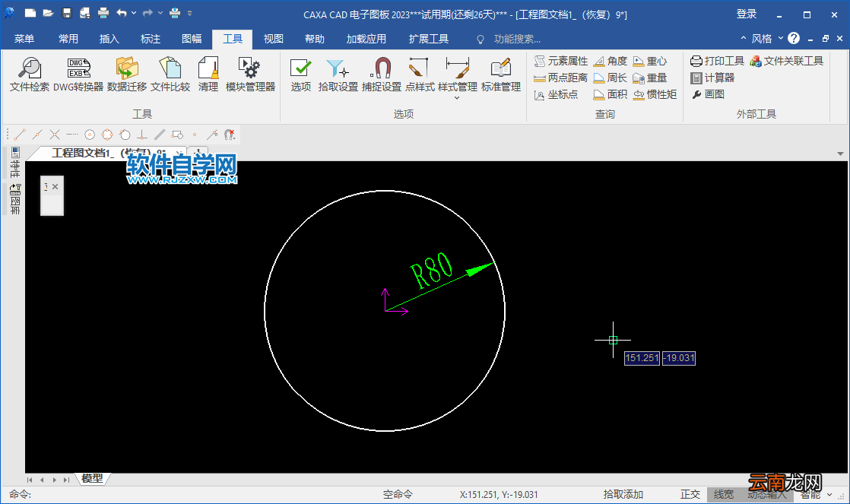The width and height of the screenshot is (850, 504).
Task: Query 周长 perimeter
Action: [x=611, y=78]
